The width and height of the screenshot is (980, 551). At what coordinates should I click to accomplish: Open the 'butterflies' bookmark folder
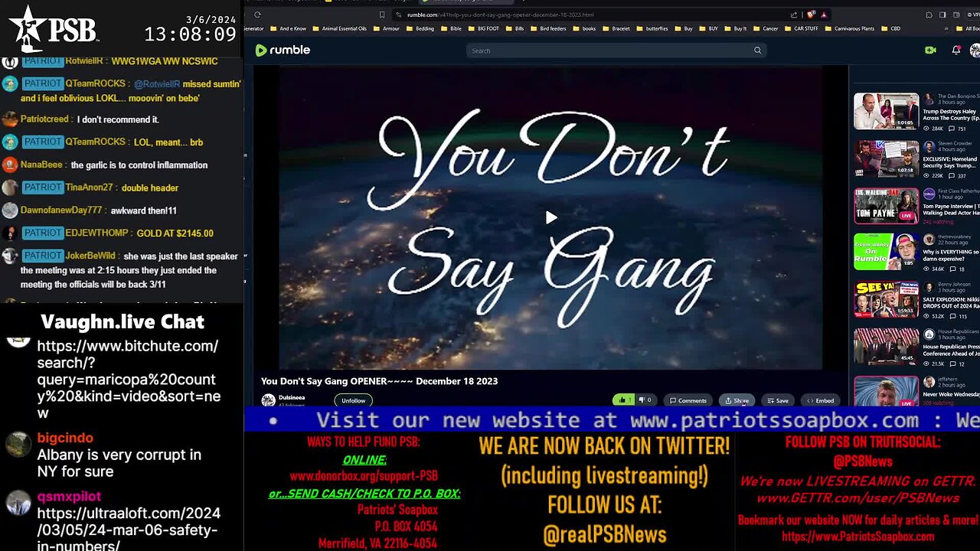[x=652, y=28]
